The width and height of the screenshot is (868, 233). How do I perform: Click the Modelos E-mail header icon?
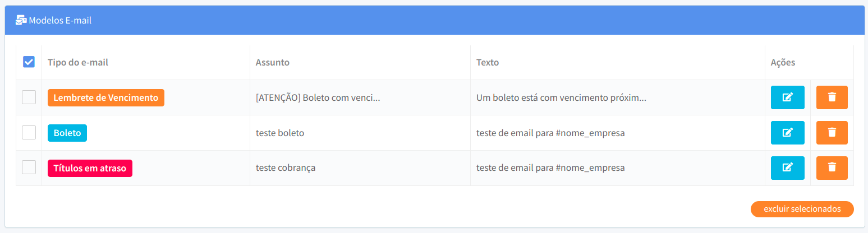click(21, 20)
